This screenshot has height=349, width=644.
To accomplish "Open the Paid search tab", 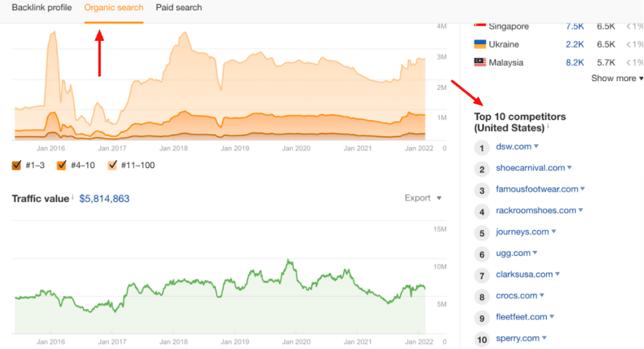I will point(178,7).
